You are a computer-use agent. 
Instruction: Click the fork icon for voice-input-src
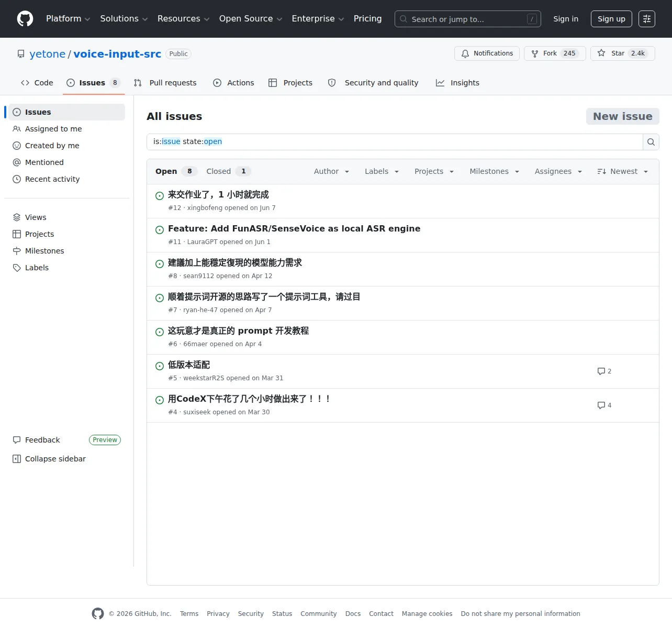(535, 53)
